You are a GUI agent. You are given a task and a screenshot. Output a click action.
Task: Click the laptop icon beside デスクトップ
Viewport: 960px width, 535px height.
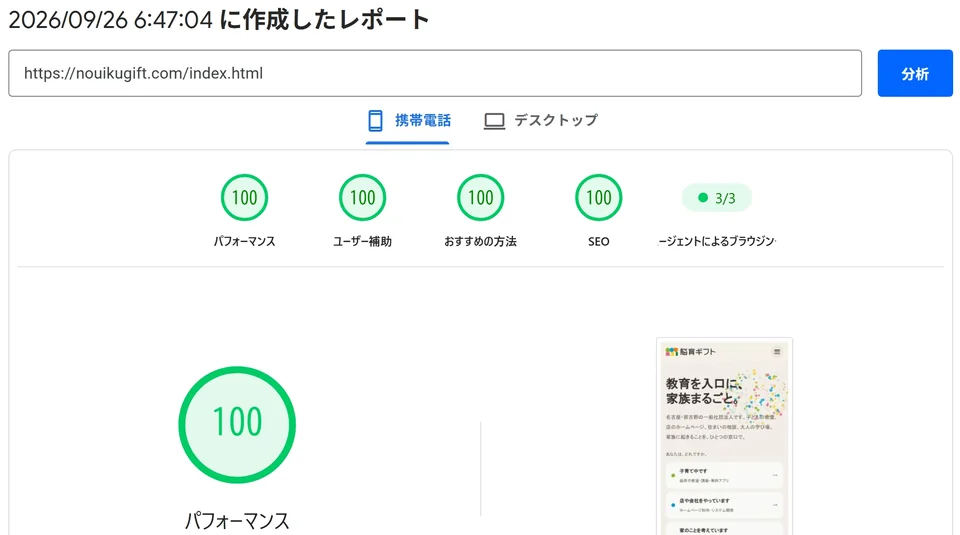pyautogui.click(x=494, y=121)
